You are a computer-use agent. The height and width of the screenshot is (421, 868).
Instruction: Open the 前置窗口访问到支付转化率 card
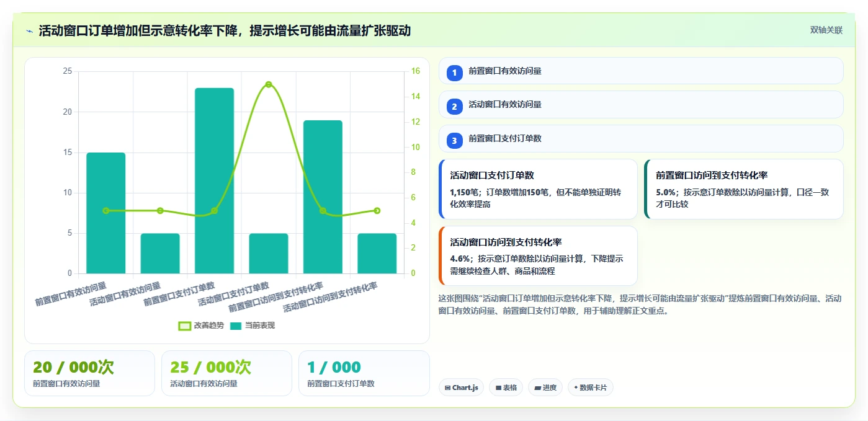coord(744,189)
